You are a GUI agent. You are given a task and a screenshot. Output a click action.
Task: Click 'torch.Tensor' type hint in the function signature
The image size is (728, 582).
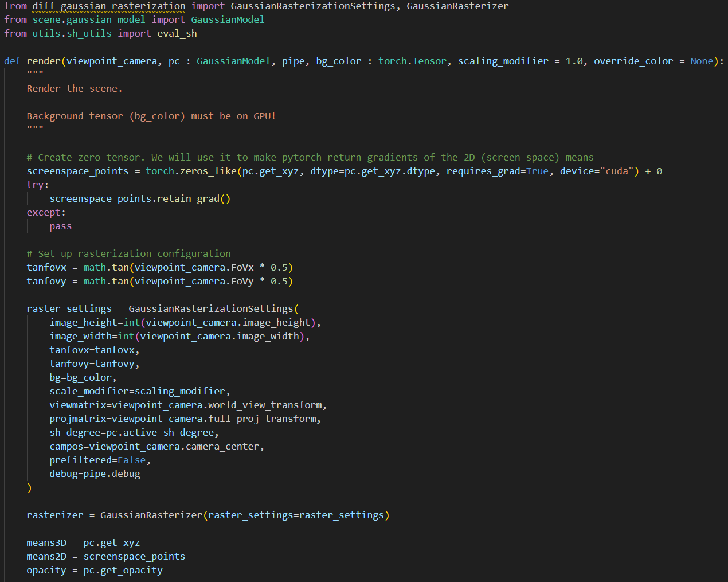click(x=412, y=61)
